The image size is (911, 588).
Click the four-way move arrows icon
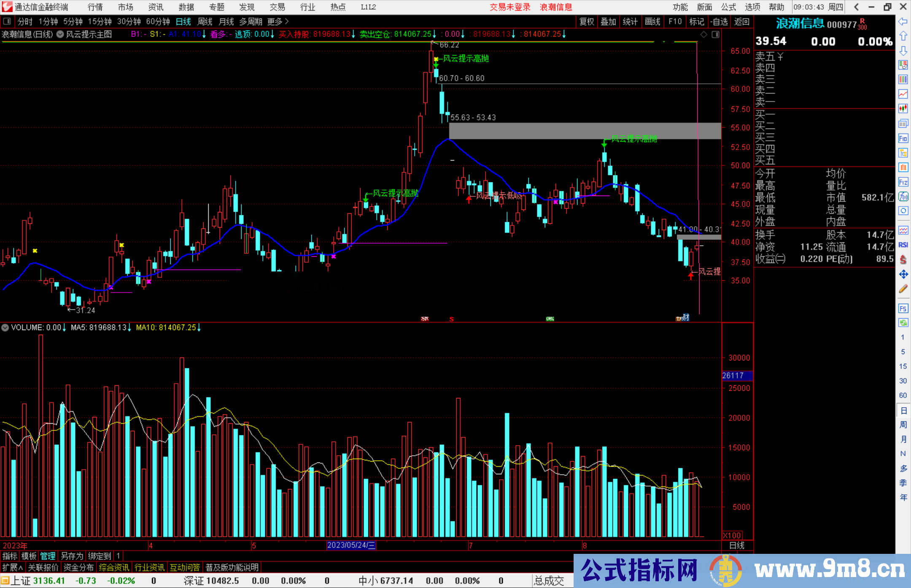(903, 274)
